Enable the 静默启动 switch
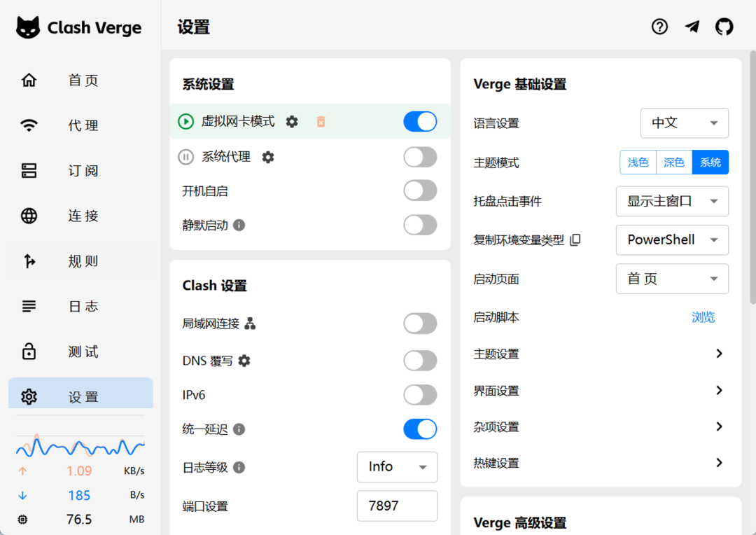 pos(420,225)
